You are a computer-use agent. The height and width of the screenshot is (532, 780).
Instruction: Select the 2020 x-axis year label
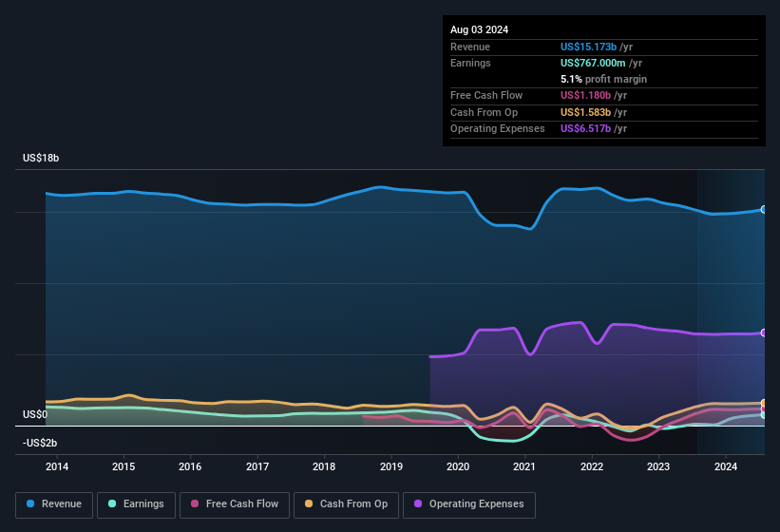(458, 466)
